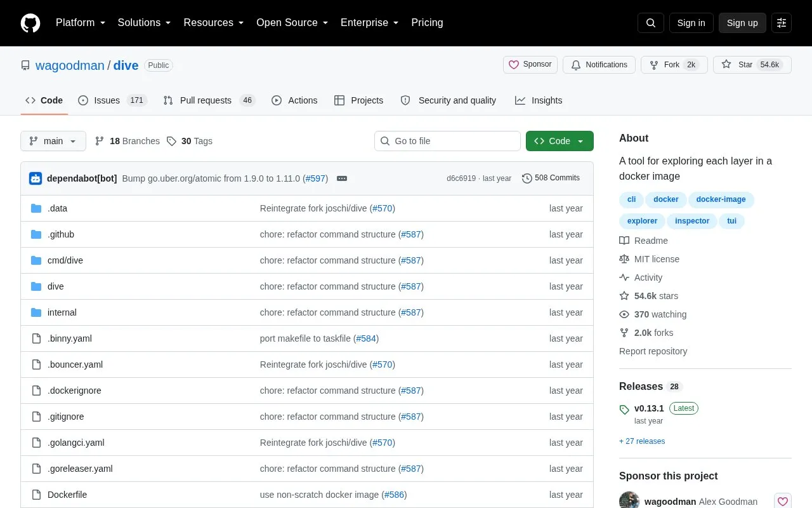Click the internal folder icon
The image size is (812, 508).
[36, 312]
